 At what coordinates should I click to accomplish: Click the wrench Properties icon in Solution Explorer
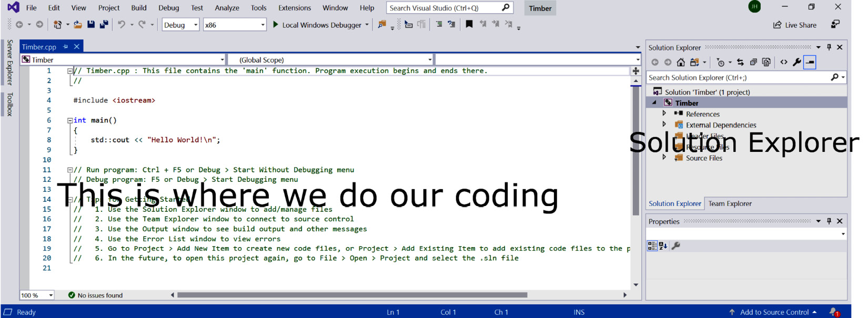point(797,63)
